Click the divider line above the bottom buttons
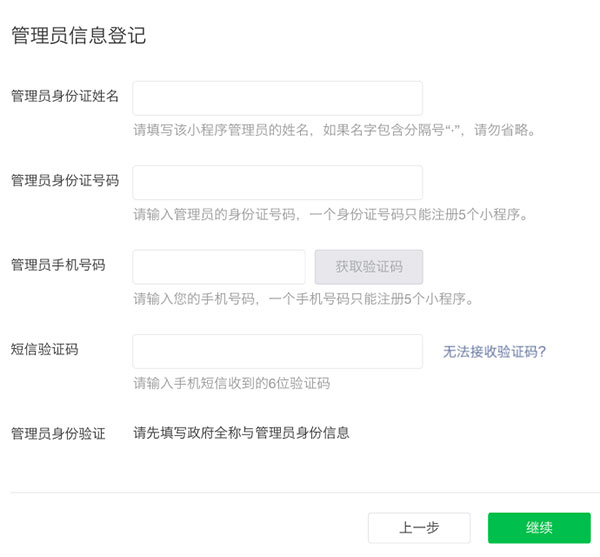The width and height of the screenshot is (600, 557). pos(300,492)
